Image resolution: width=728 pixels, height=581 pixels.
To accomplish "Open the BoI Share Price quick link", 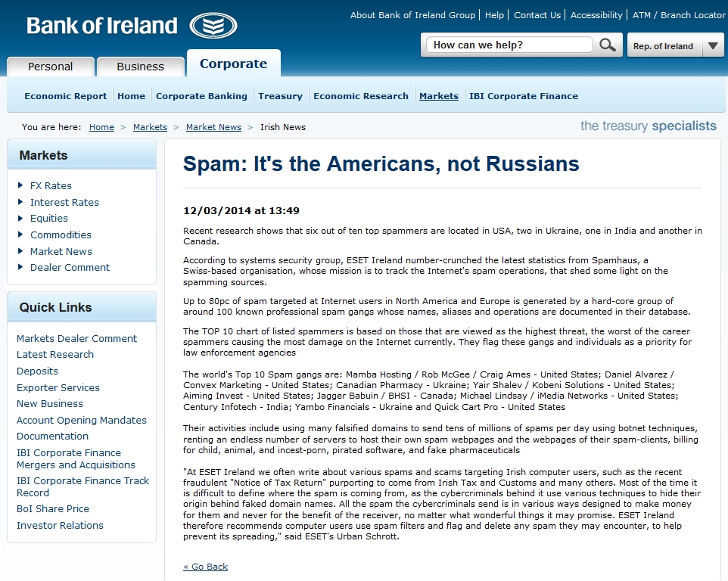I will [53, 509].
